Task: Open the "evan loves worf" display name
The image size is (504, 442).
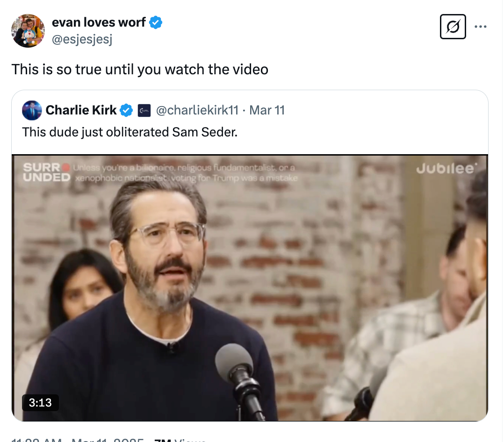Action: (x=99, y=22)
